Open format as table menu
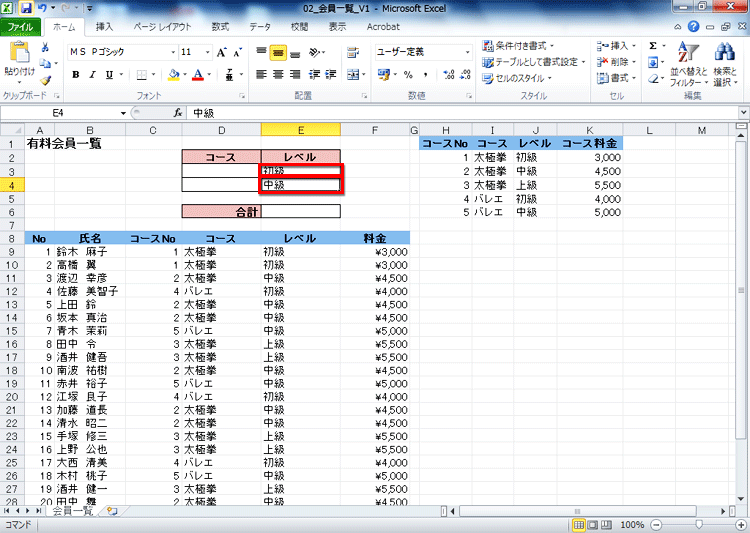 [533, 62]
